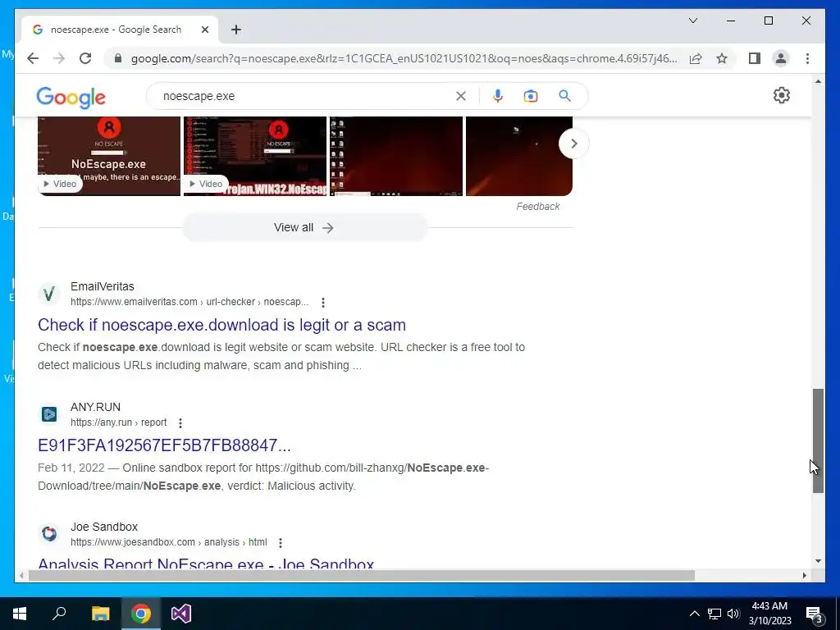Open the Chrome profile avatar menu

click(x=781, y=58)
